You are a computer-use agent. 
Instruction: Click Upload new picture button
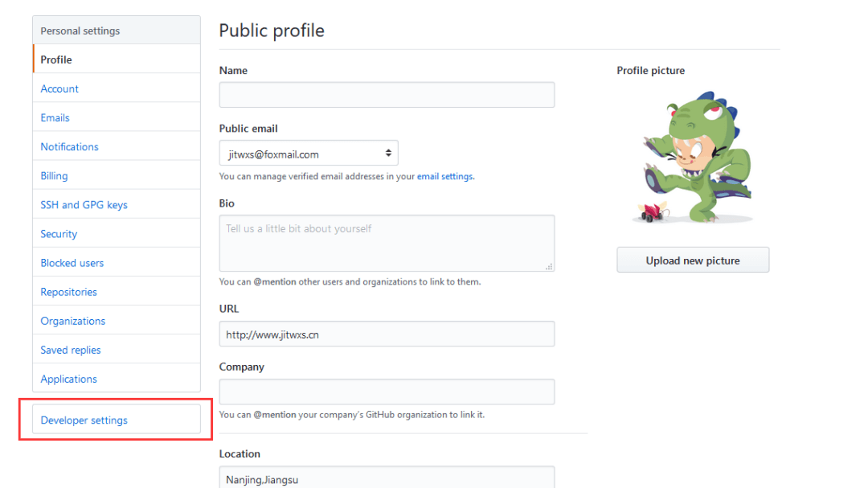pos(693,260)
